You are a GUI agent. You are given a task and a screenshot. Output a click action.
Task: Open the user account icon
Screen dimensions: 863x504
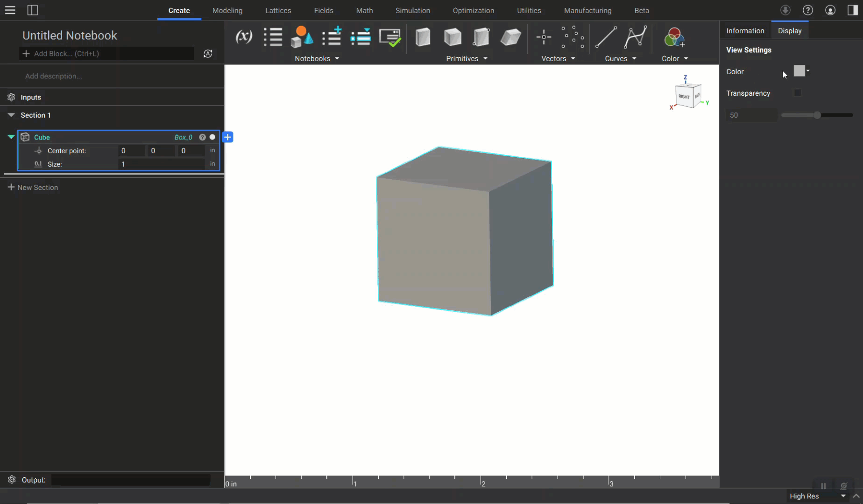(x=830, y=10)
